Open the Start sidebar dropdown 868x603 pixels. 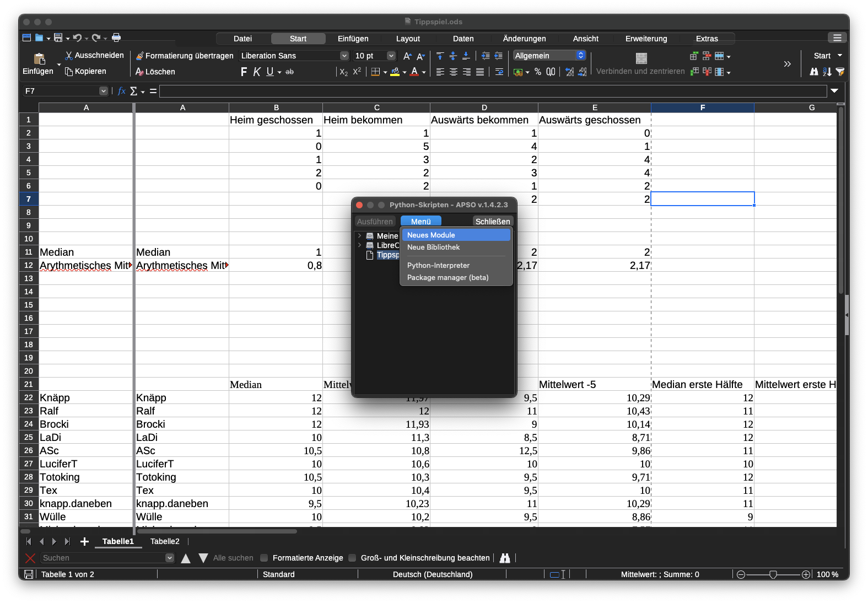(840, 56)
